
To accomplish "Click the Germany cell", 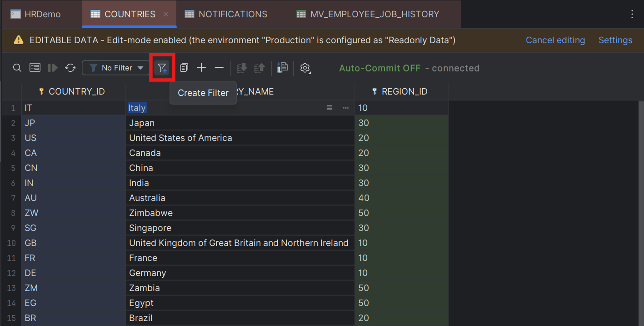I will click(x=240, y=273).
